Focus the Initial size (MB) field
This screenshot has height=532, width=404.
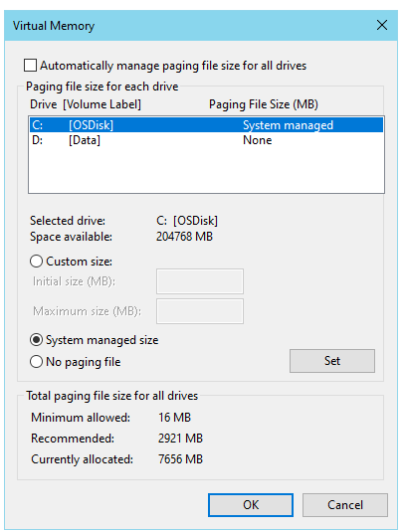(x=200, y=281)
